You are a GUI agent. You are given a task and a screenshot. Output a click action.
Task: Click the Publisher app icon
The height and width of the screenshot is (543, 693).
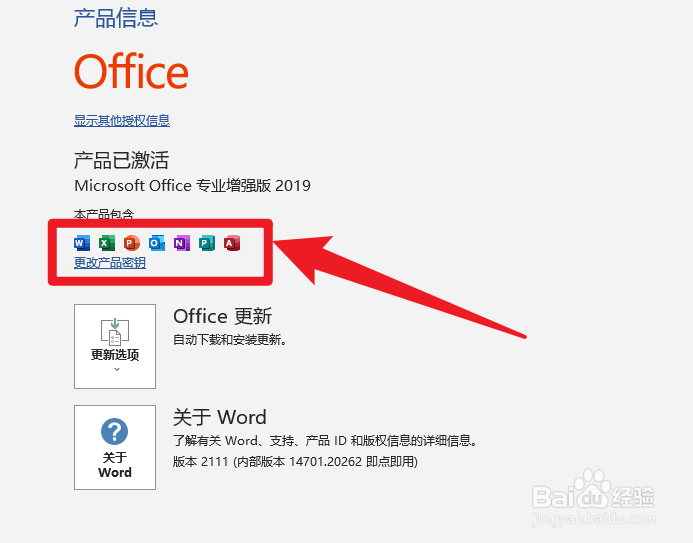pos(207,243)
